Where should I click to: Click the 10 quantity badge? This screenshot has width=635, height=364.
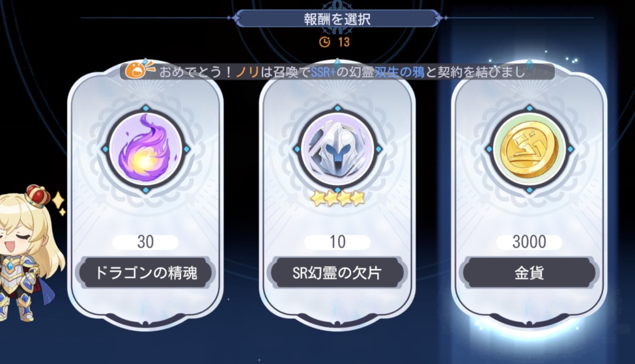[x=338, y=242]
